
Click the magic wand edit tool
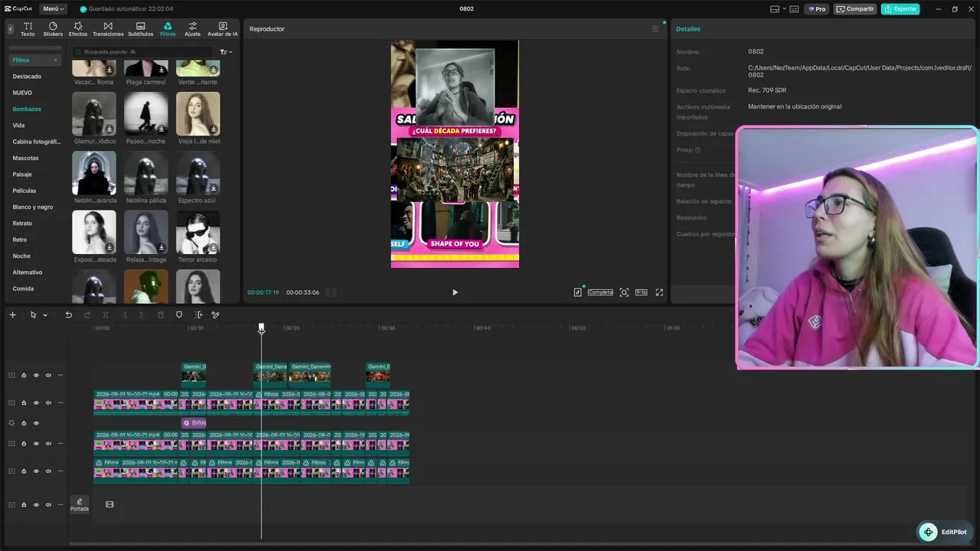click(x=215, y=315)
